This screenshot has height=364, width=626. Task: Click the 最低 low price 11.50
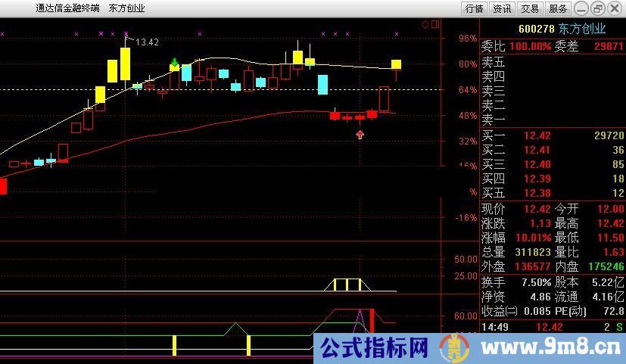click(610, 238)
